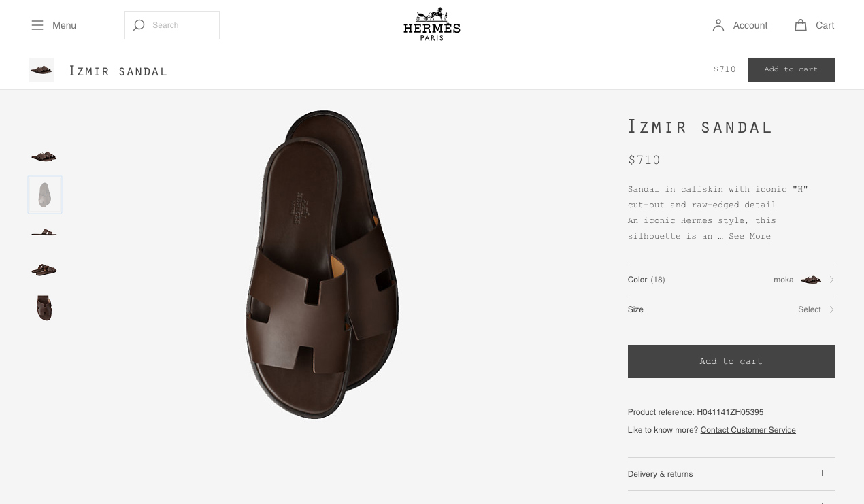
Task: Open the Color options chevron
Action: pyautogui.click(x=831, y=280)
